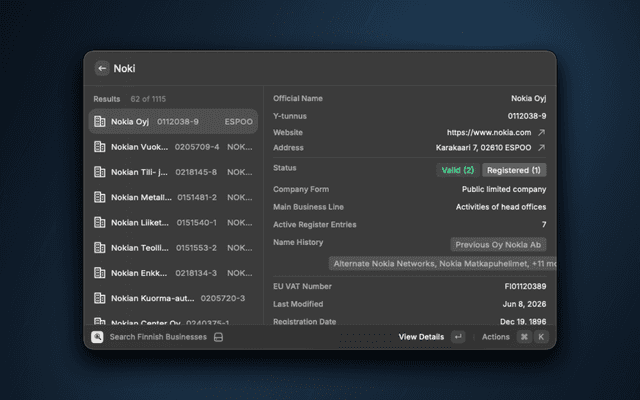Click ESPOO label in Nokia Oyj row
Screen dimensions: 640x400
pos(238,122)
